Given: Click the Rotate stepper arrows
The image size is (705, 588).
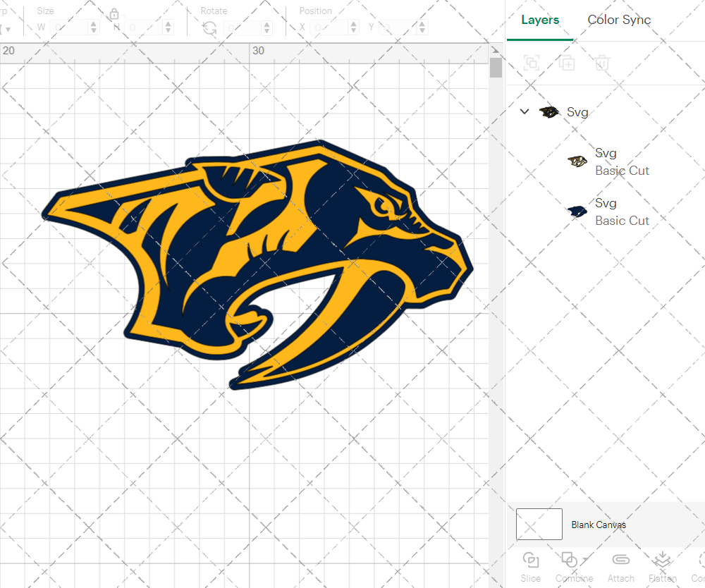Looking at the screenshot, I should point(267,28).
